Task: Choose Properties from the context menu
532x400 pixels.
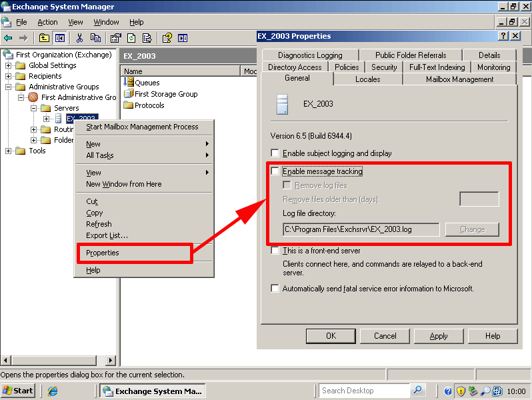Action: pyautogui.click(x=135, y=253)
